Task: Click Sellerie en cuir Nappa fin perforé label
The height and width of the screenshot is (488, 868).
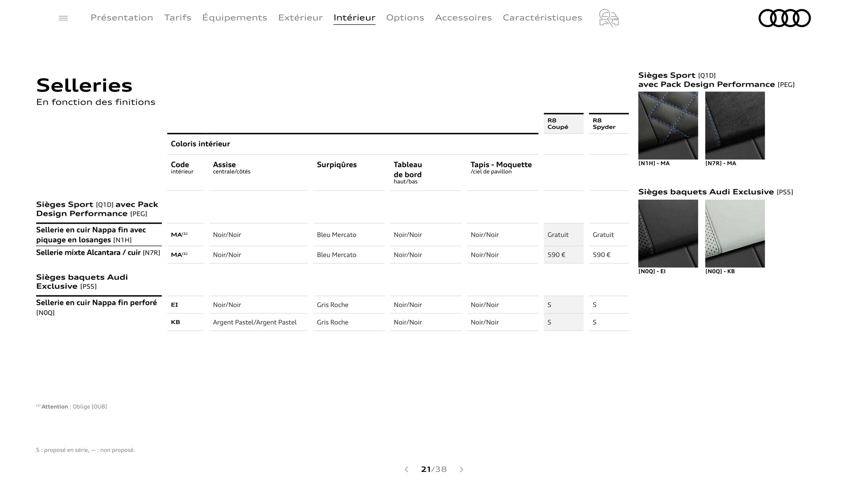Action: [96, 307]
